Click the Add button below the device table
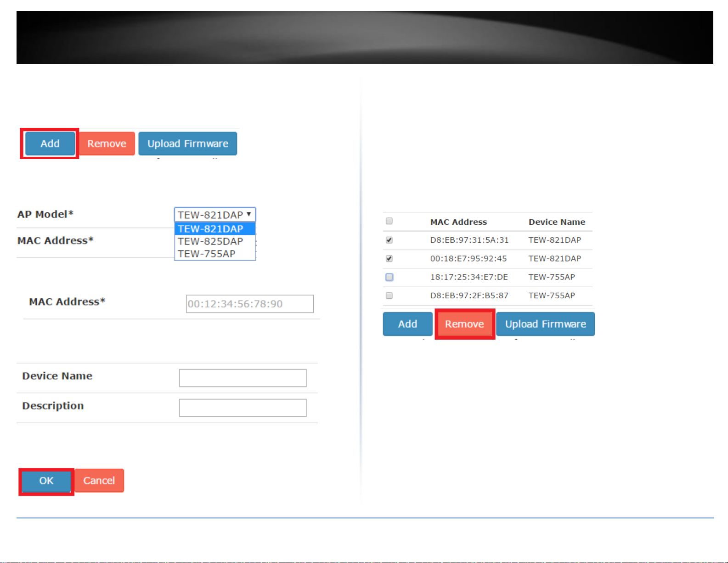 click(407, 324)
